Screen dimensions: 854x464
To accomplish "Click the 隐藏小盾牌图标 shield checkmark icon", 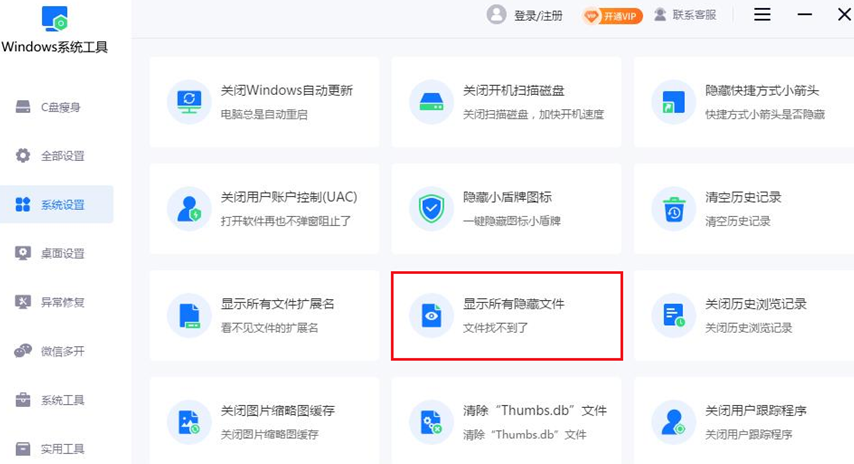I will 431,209.
